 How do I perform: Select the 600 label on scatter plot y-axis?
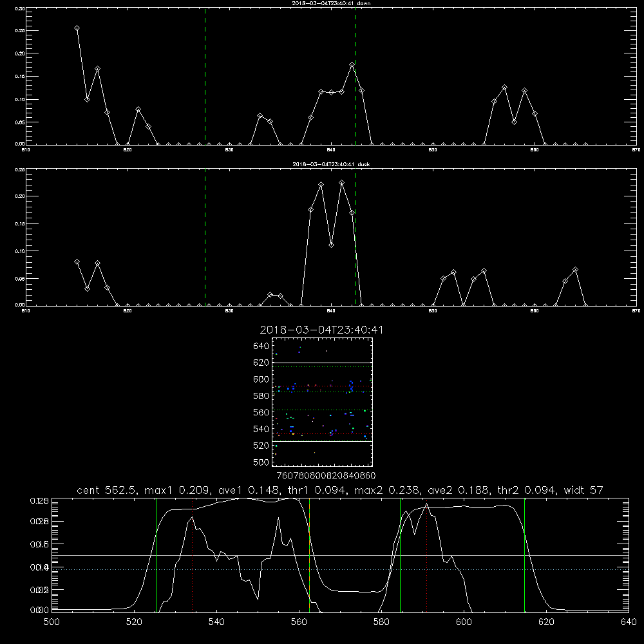pos(261,379)
